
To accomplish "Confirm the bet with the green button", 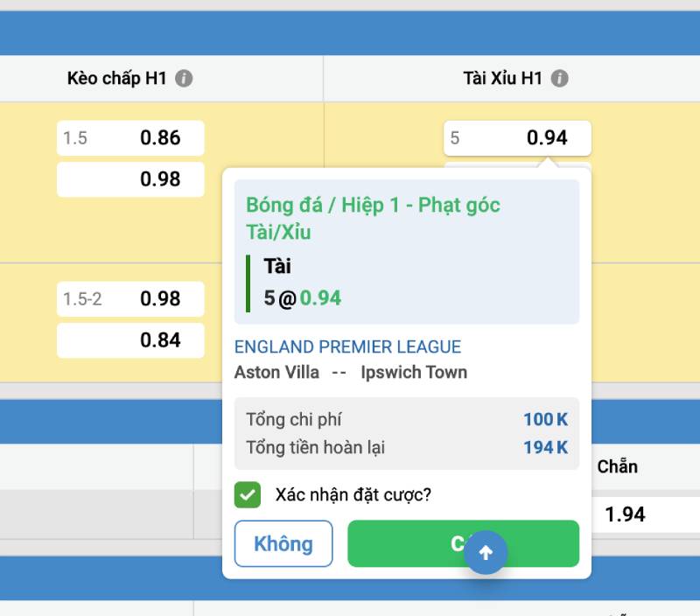I will pyautogui.click(x=420, y=543).
